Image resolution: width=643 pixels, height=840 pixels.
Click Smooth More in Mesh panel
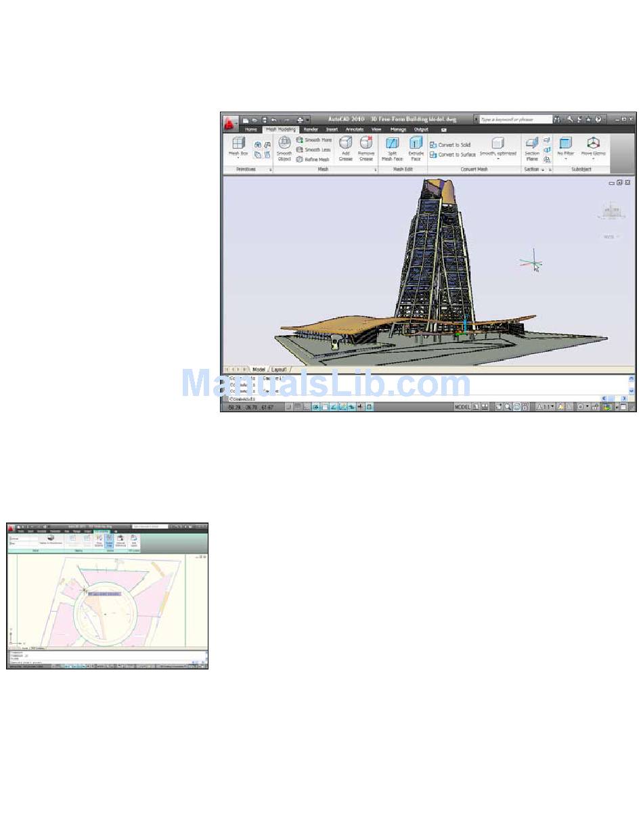pos(313,140)
